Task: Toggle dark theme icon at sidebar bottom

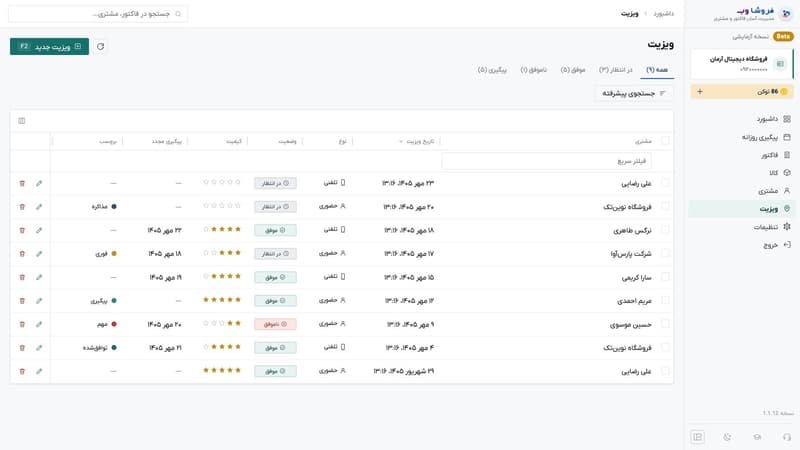Action: click(727, 437)
